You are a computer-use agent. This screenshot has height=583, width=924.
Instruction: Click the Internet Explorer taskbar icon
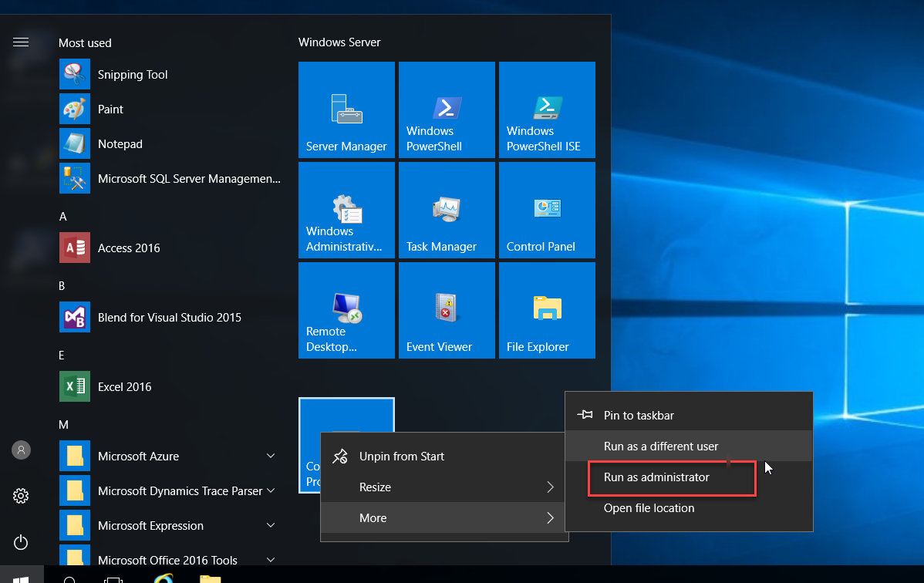(x=164, y=579)
